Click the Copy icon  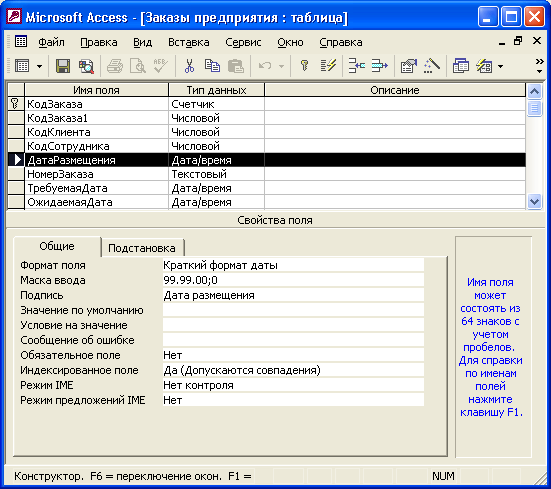[212, 66]
